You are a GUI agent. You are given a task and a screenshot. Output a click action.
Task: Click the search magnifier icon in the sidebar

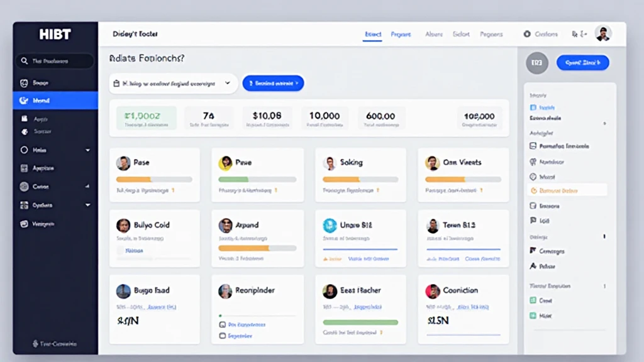coord(25,61)
